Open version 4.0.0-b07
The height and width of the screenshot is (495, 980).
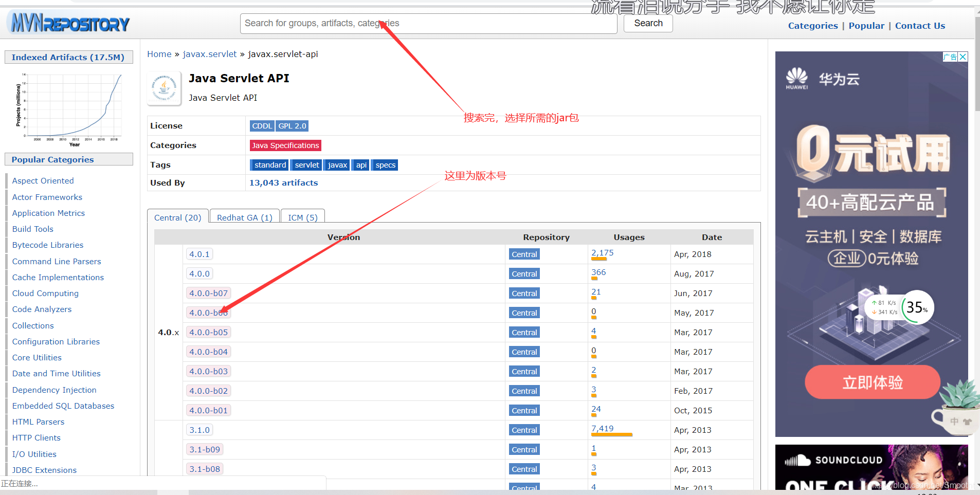click(x=208, y=293)
